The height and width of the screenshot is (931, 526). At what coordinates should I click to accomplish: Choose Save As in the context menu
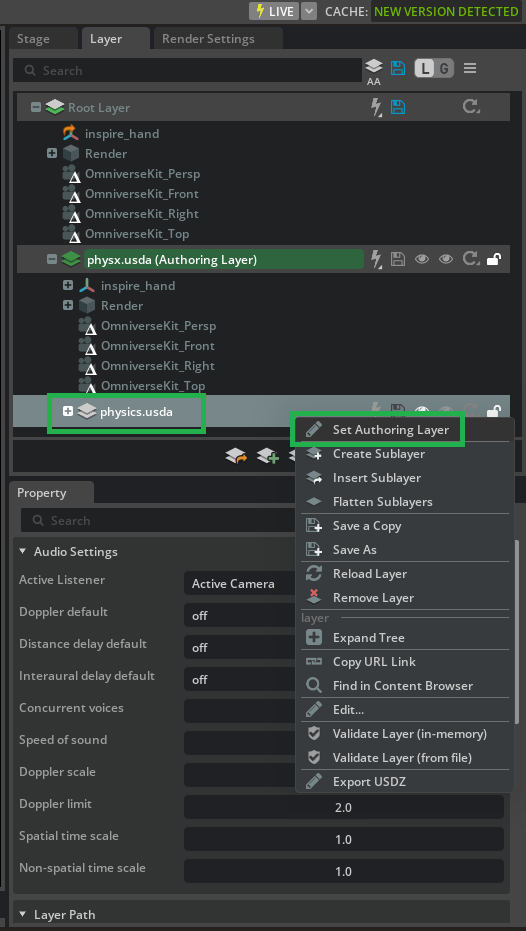pyautogui.click(x=355, y=550)
